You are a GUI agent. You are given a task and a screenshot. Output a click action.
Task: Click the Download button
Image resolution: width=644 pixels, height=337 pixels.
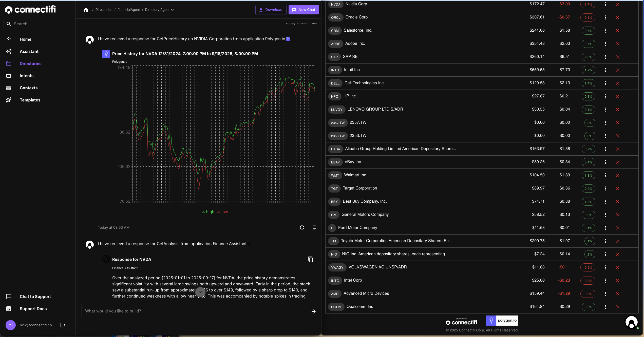(x=271, y=10)
